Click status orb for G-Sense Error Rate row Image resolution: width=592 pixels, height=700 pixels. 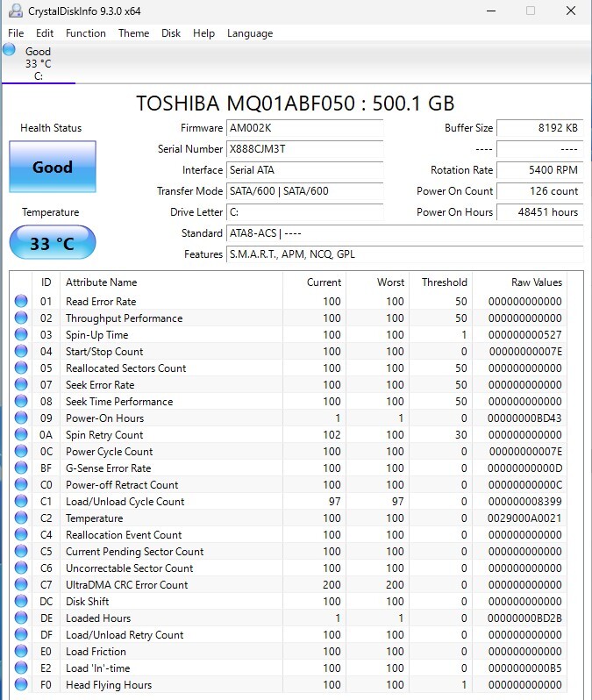21,468
